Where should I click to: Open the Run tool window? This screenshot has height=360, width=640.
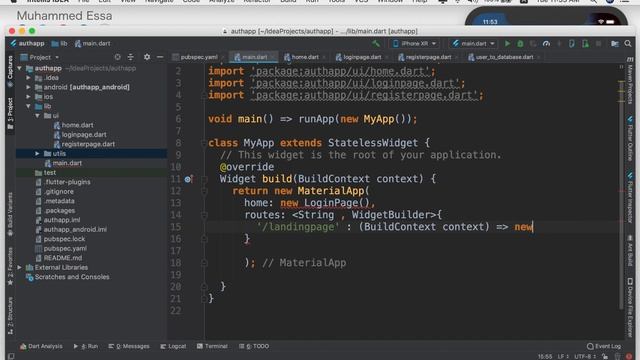click(x=86, y=346)
